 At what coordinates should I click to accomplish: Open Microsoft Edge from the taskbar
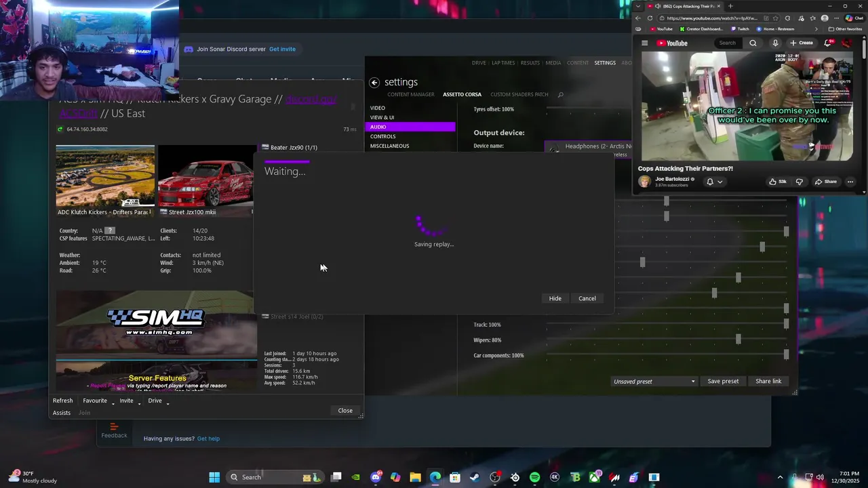point(435,477)
